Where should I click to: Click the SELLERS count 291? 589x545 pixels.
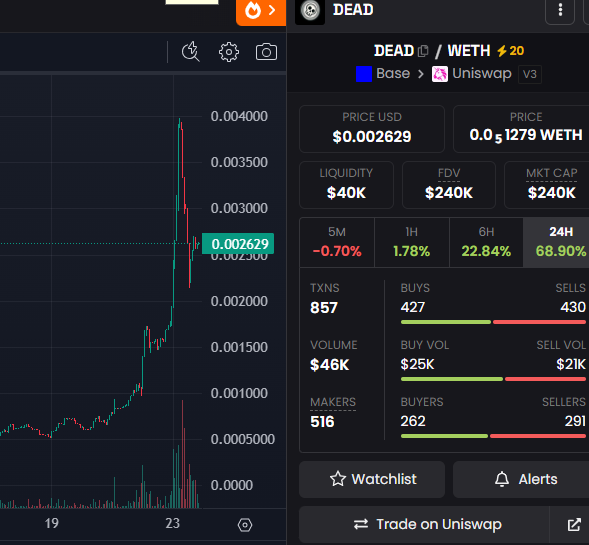pyautogui.click(x=575, y=421)
